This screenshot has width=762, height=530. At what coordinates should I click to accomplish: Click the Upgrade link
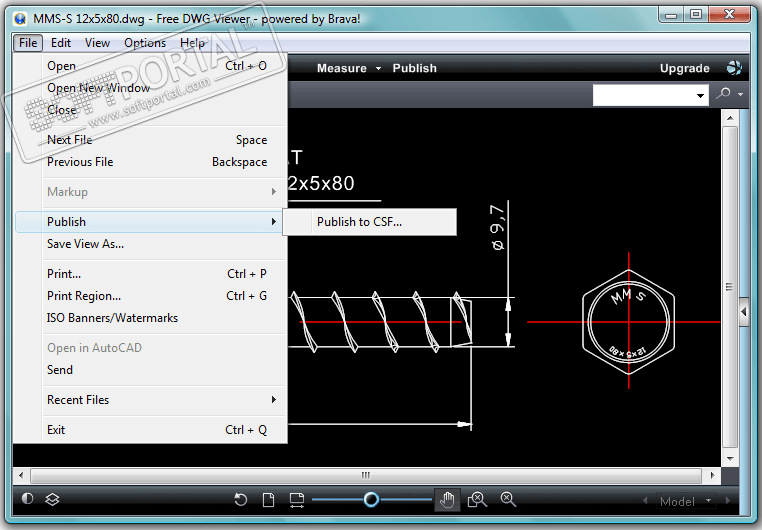coord(684,68)
